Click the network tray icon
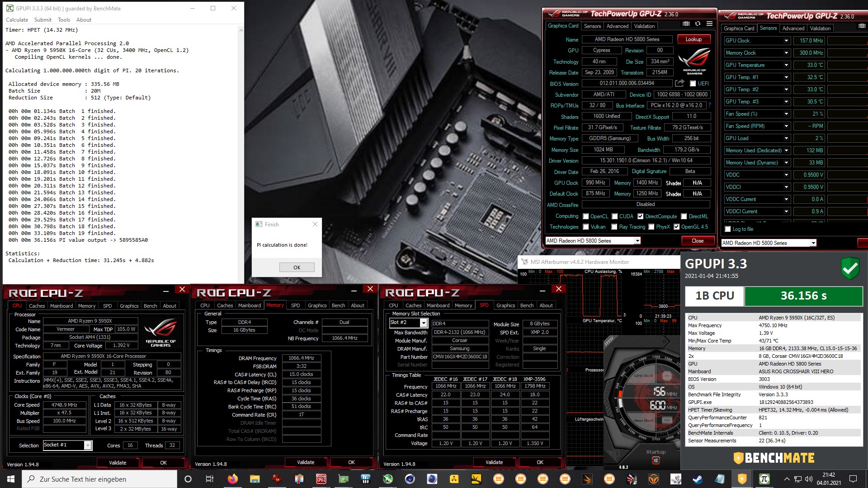This screenshot has width=868, height=488. 798,479
